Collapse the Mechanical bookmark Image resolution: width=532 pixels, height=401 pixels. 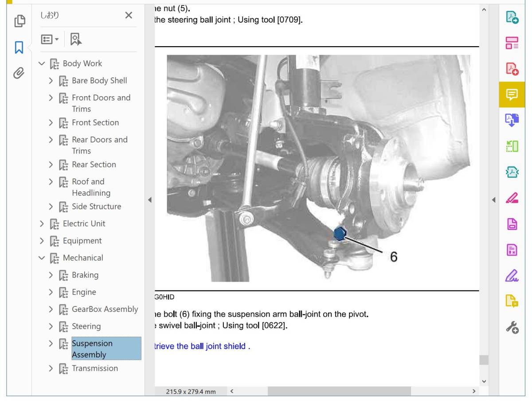[42, 258]
